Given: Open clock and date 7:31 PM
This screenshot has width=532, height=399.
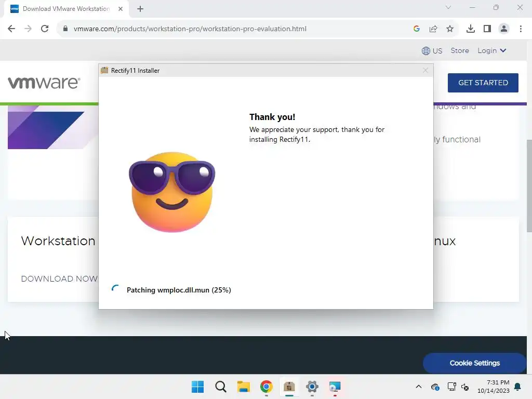Looking at the screenshot, I should tap(494, 387).
